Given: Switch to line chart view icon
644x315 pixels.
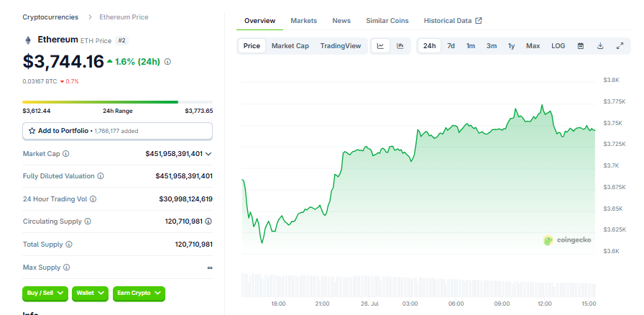Looking at the screenshot, I should (x=380, y=46).
